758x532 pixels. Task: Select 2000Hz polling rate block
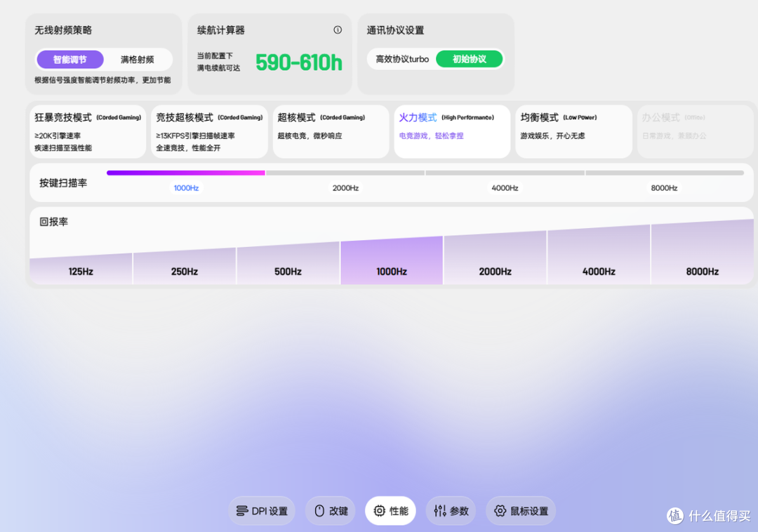(x=496, y=258)
